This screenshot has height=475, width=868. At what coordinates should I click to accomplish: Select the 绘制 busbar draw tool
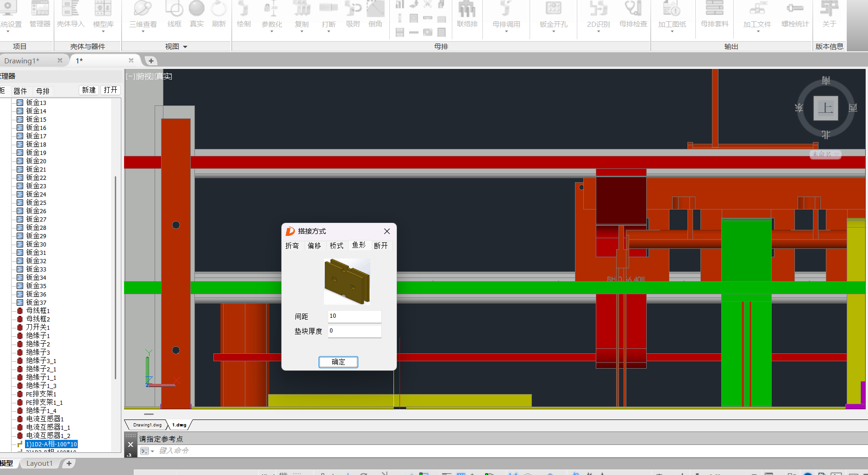pos(244,15)
